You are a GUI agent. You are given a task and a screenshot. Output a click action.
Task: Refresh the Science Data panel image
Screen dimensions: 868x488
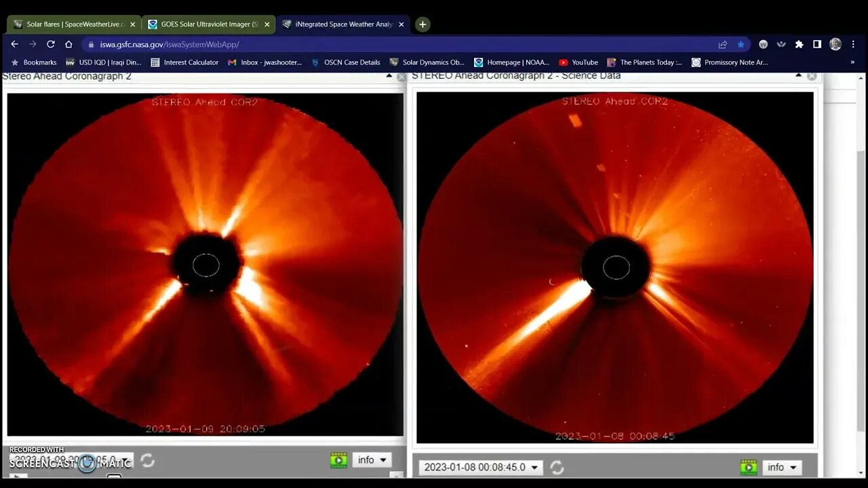[557, 468]
